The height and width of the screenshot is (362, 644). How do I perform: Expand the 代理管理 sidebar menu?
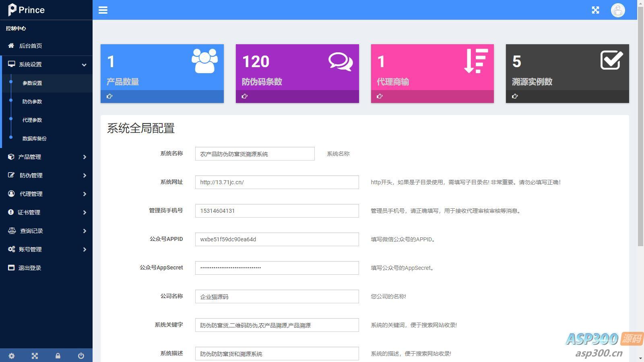(46, 194)
